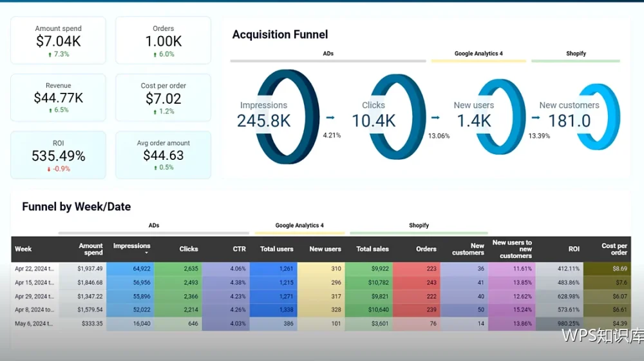Sort table by Cost per order header
This screenshot has height=361, width=644.
(614, 249)
